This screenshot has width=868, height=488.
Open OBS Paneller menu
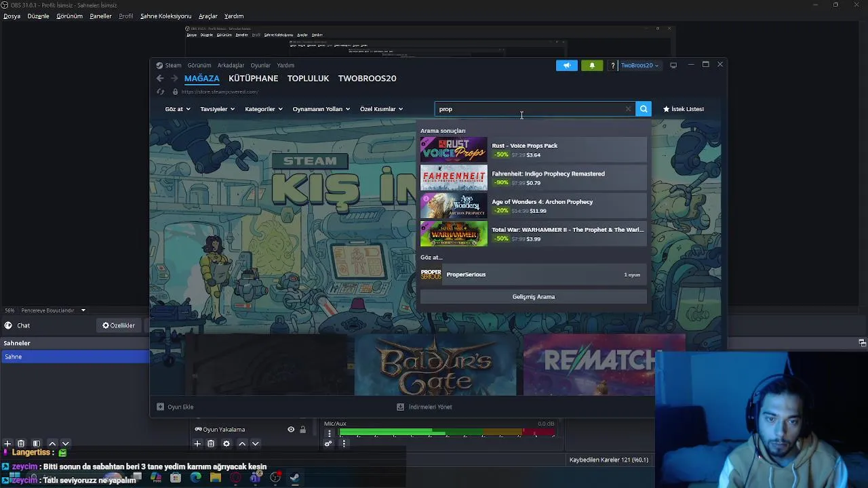[x=100, y=16]
